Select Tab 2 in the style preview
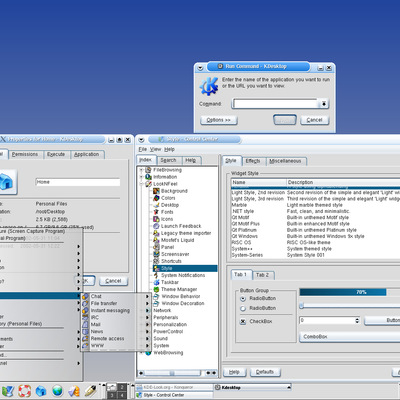This screenshot has height=400, width=400. coord(262,275)
